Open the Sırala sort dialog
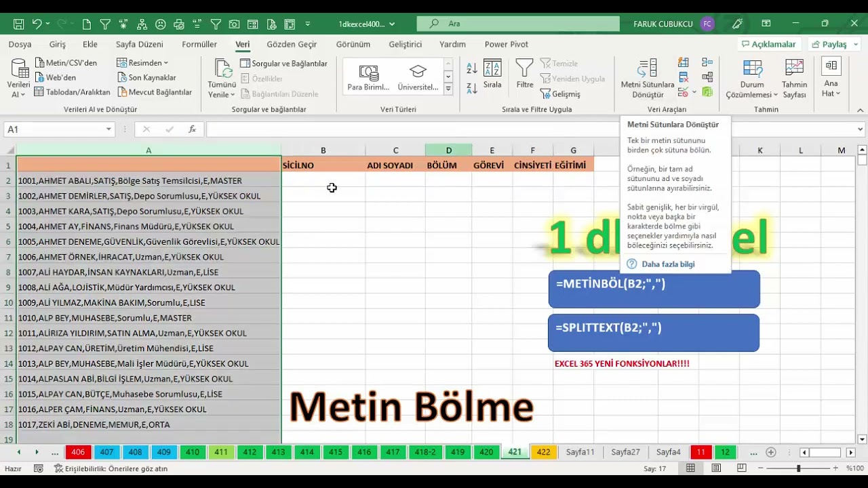 coord(492,75)
